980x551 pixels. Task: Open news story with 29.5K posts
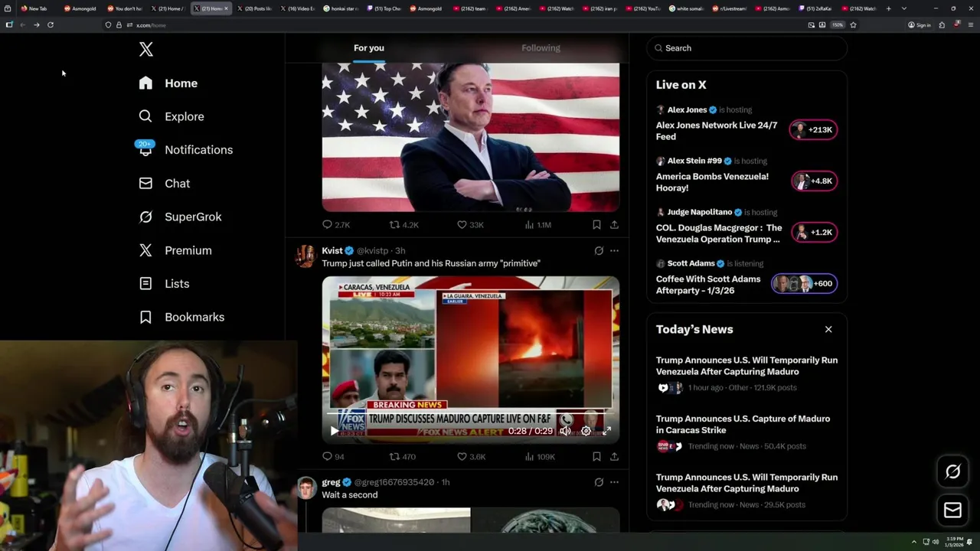coord(746,491)
